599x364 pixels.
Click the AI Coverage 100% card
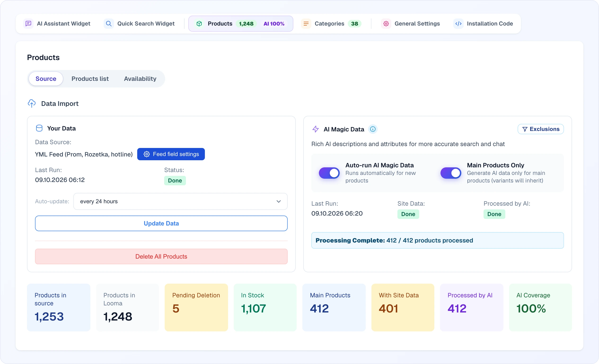coord(540,308)
